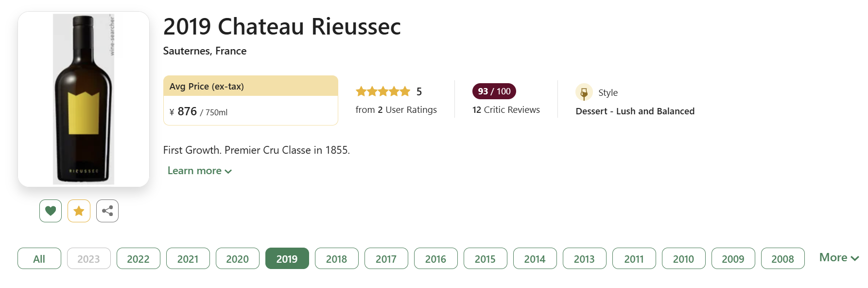Screen dimensions: 868x288
Task: Click the wine glass Style icon
Action: click(x=584, y=92)
